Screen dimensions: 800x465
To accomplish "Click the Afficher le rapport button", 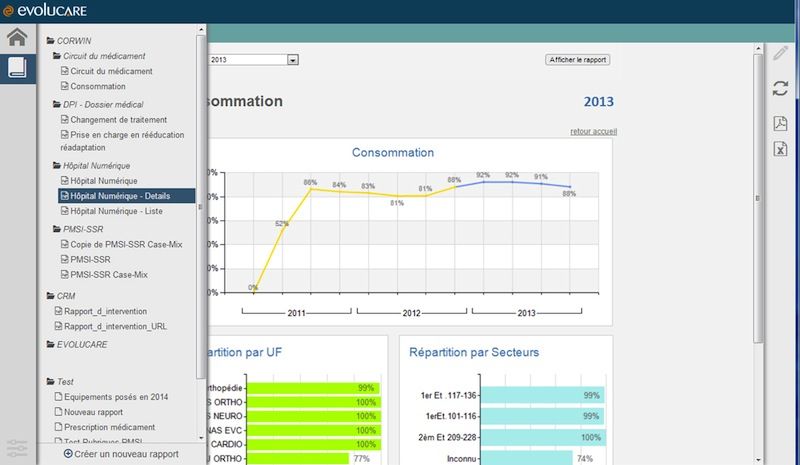I will pyautogui.click(x=578, y=60).
